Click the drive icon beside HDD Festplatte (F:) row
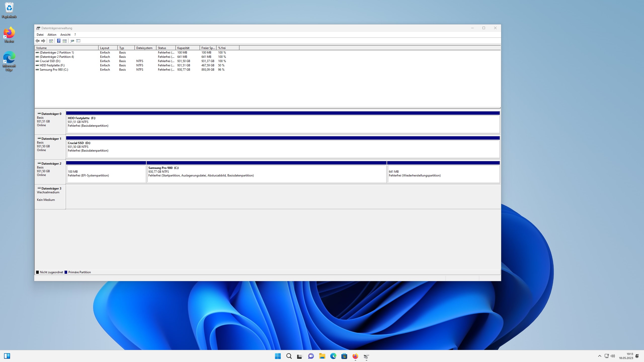Viewport: 644px width, 362px height. [x=37, y=65]
